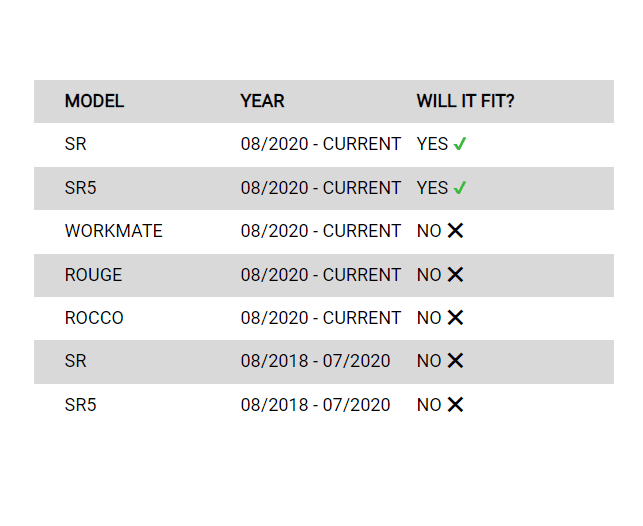Click the black X in ROUGE row
This screenshot has width=643, height=526.
tap(455, 274)
